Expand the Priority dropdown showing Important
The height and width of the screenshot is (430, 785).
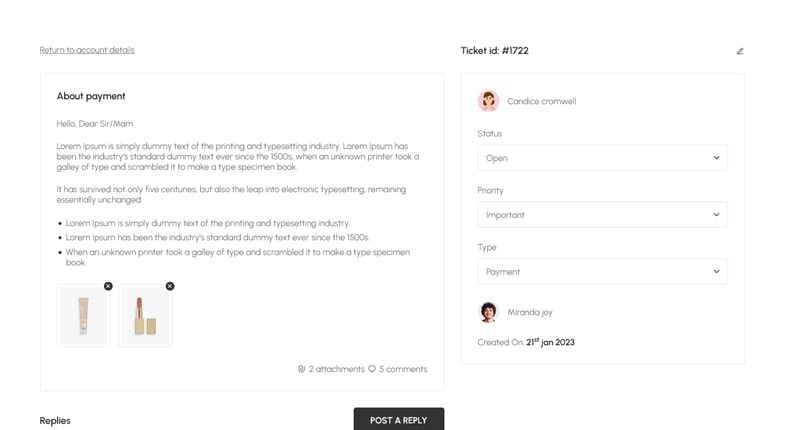point(602,215)
